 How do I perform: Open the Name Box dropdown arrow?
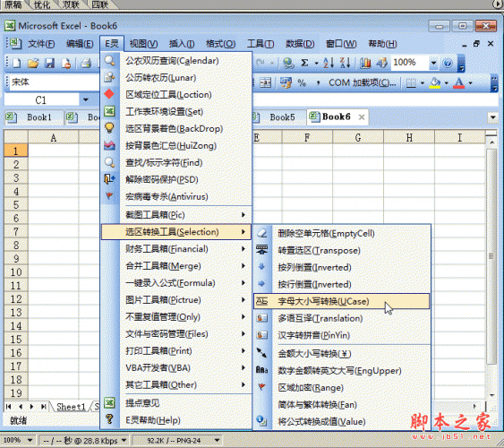tap(86, 100)
